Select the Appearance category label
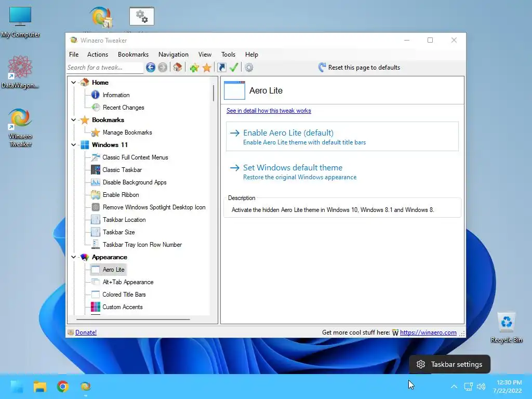 pos(109,257)
